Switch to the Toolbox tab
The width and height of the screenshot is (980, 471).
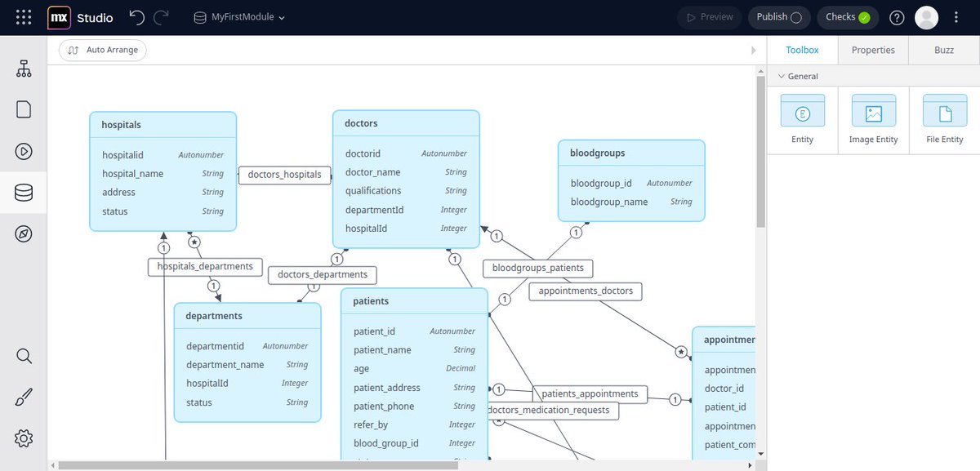coord(802,50)
